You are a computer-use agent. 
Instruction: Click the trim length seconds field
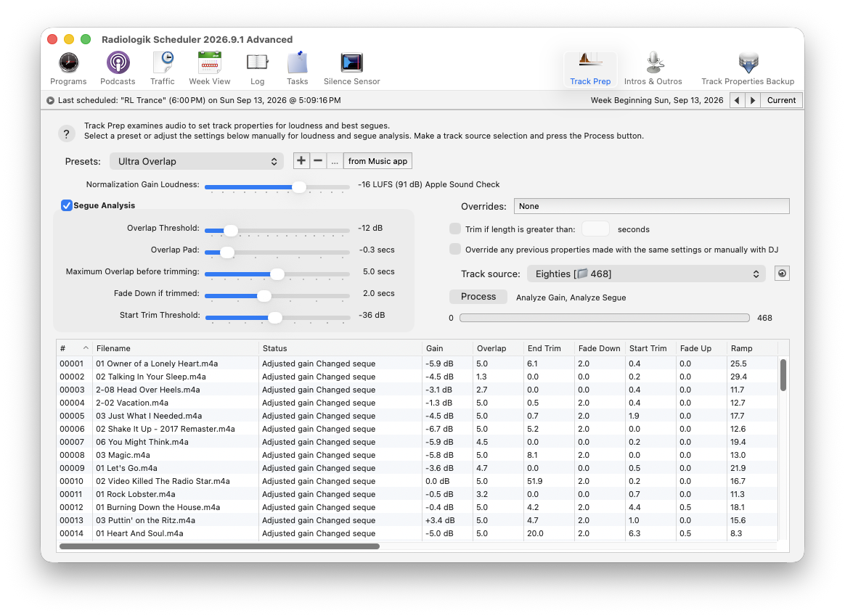(595, 229)
